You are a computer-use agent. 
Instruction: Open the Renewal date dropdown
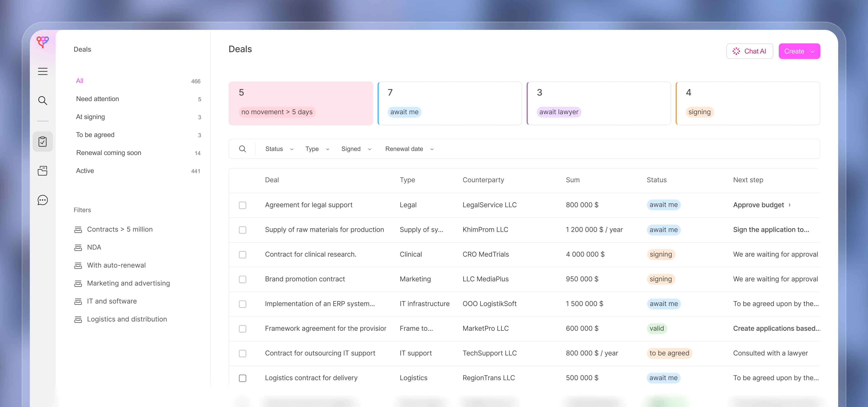point(409,149)
